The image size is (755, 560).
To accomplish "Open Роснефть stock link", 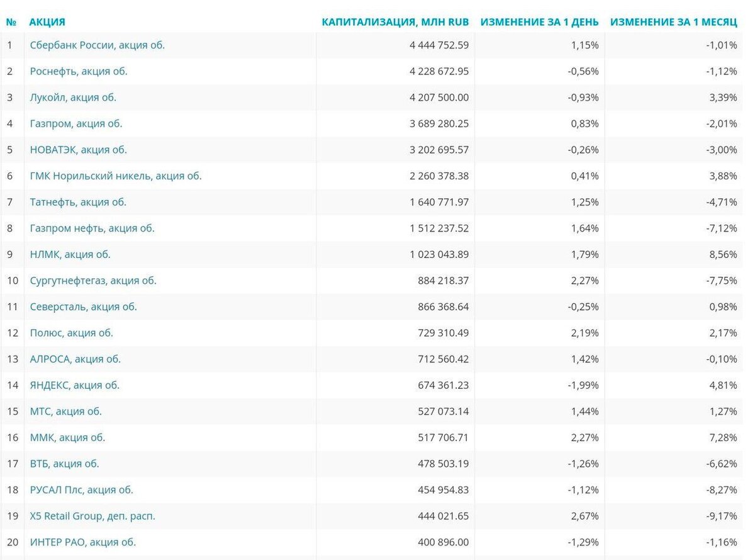I will click(x=79, y=71).
